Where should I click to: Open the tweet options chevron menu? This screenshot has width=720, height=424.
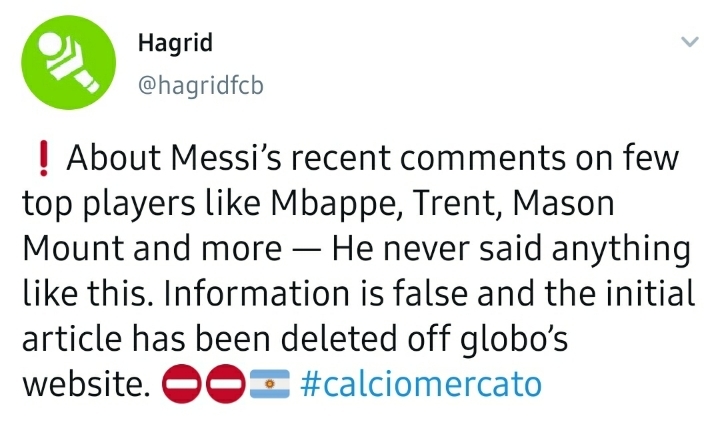pyautogui.click(x=690, y=44)
